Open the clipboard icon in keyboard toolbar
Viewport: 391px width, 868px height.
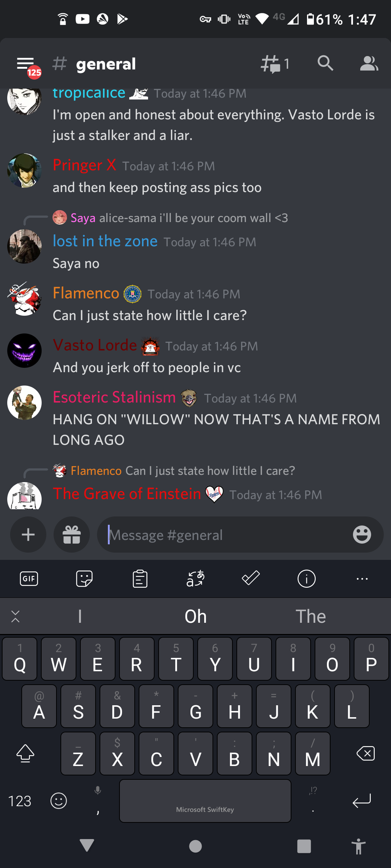click(x=140, y=579)
